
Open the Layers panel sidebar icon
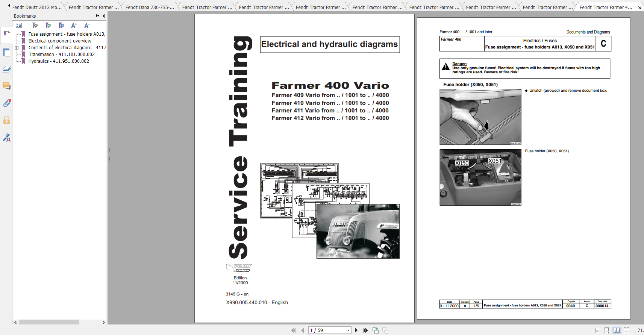[6, 70]
